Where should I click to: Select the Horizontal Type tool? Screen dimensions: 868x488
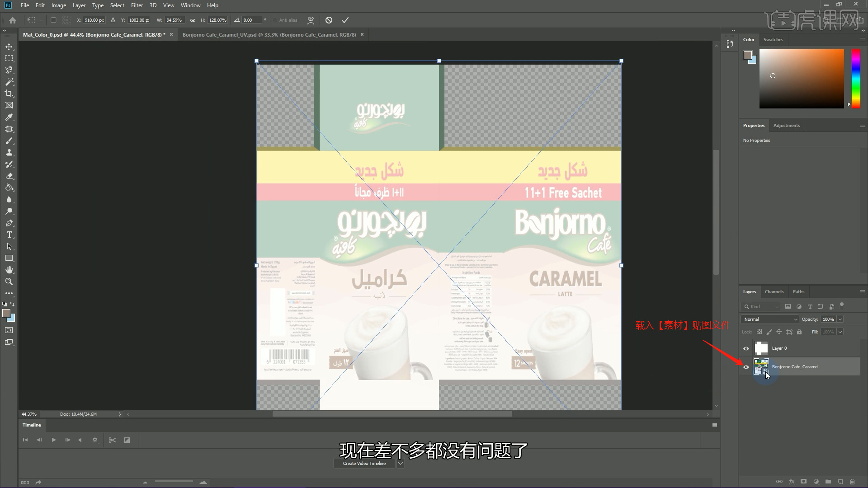[9, 235]
